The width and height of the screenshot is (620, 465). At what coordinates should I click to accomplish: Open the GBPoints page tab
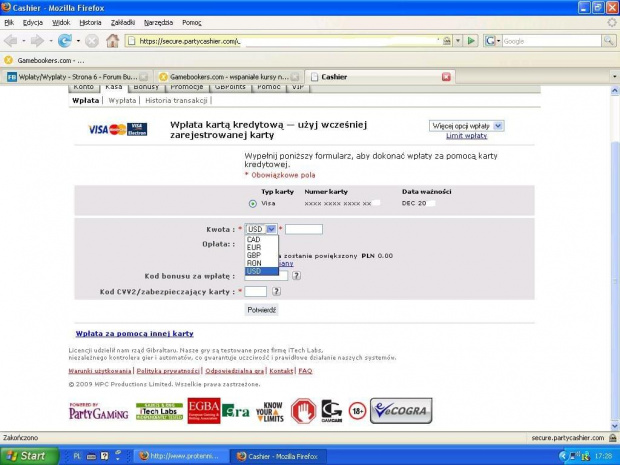(230, 88)
